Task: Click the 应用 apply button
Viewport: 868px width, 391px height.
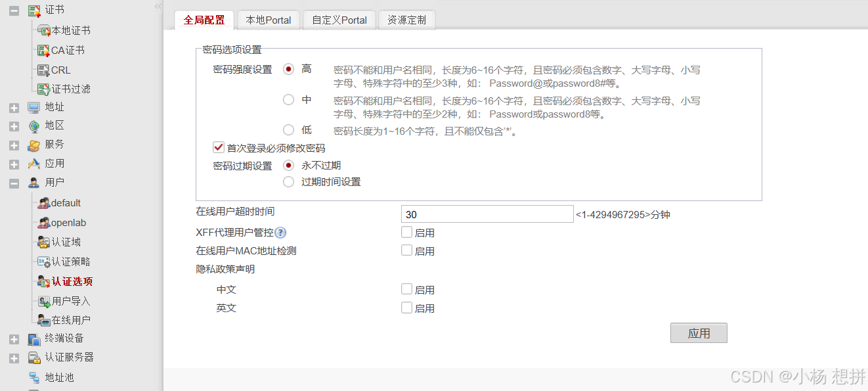Action: 699,333
